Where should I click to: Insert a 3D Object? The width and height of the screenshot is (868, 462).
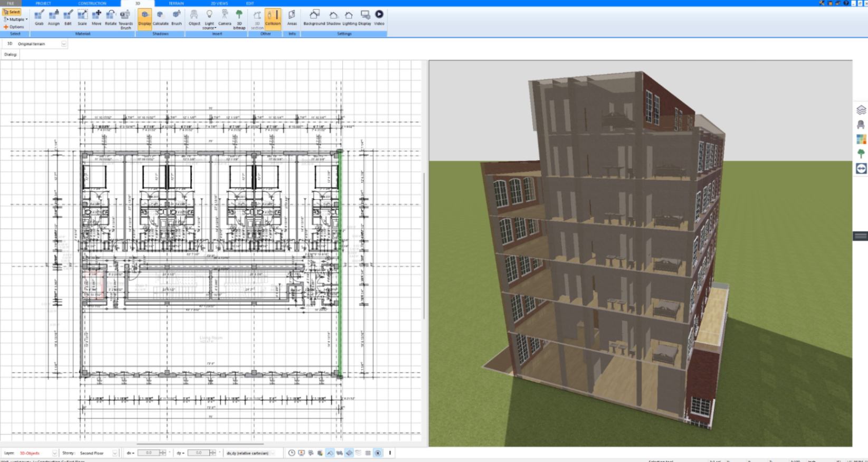pos(194,17)
